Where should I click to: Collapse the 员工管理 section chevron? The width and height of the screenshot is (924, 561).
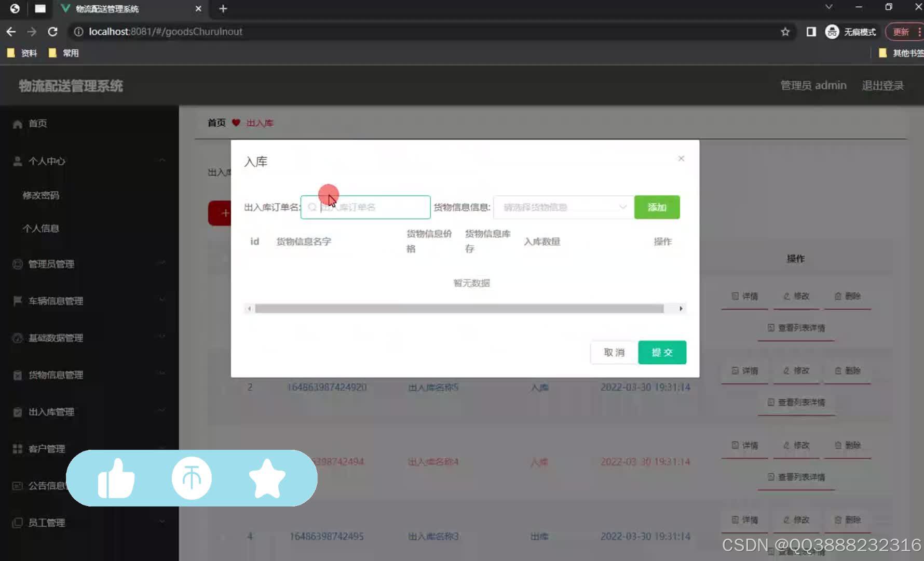[x=161, y=522]
